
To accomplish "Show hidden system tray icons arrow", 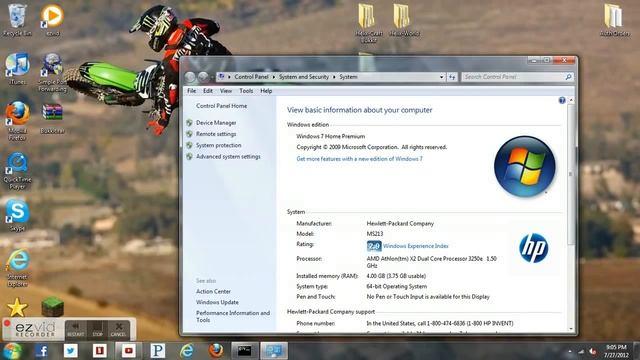I will point(570,351).
